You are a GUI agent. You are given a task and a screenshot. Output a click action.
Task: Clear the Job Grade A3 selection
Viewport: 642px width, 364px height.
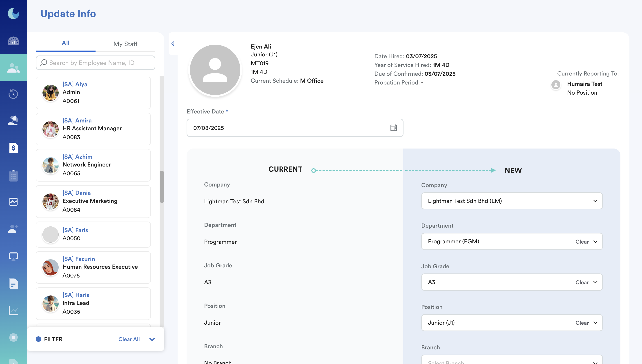pos(582,282)
